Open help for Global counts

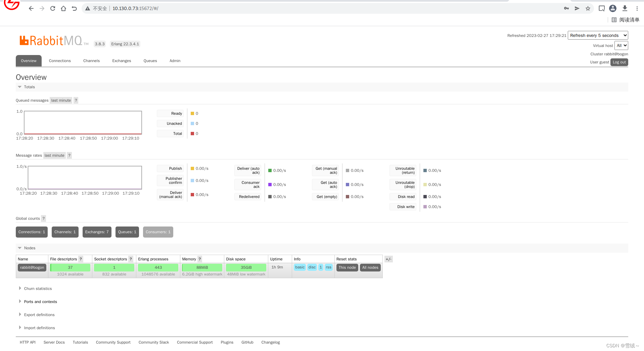(43, 218)
